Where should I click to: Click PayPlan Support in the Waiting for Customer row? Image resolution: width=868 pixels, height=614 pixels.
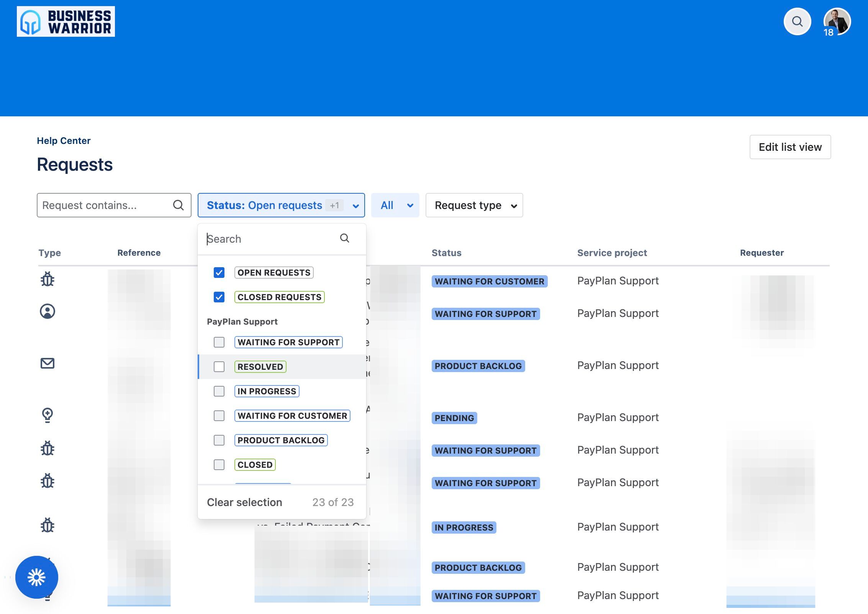pos(618,281)
